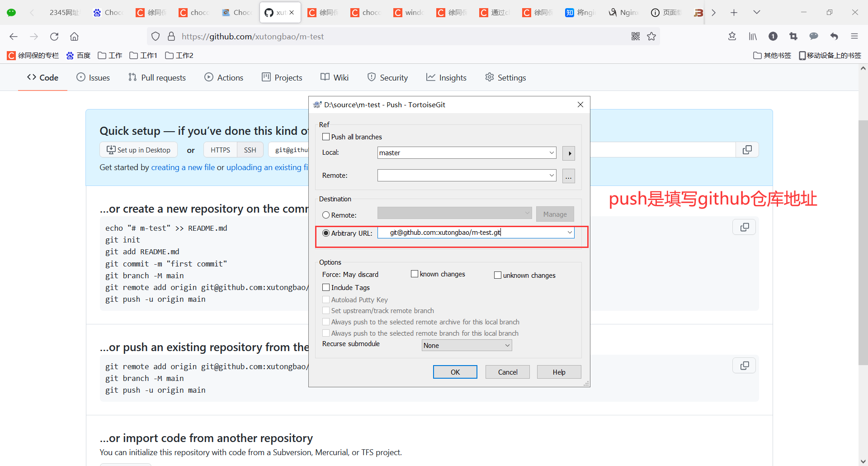Click Set up in Desktop button
The height and width of the screenshot is (466, 868).
pos(138,150)
